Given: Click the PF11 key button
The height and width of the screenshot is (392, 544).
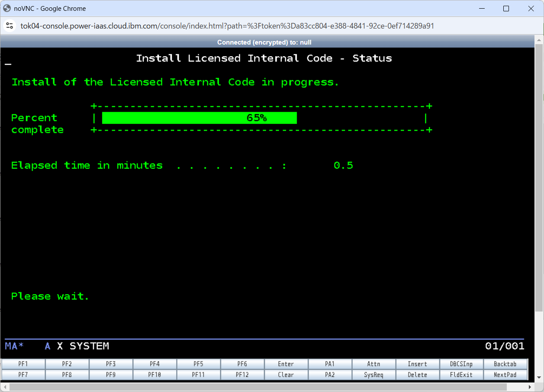Looking at the screenshot, I should (198, 375).
